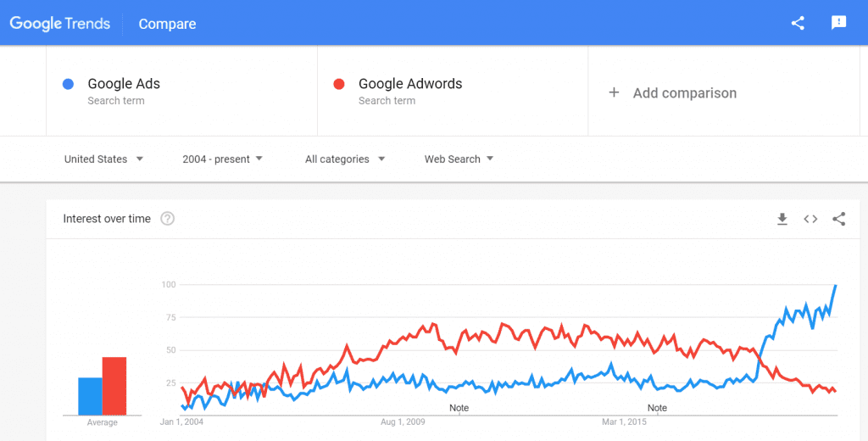Open the feedback icon in the header
This screenshot has height=441, width=868.
838,23
